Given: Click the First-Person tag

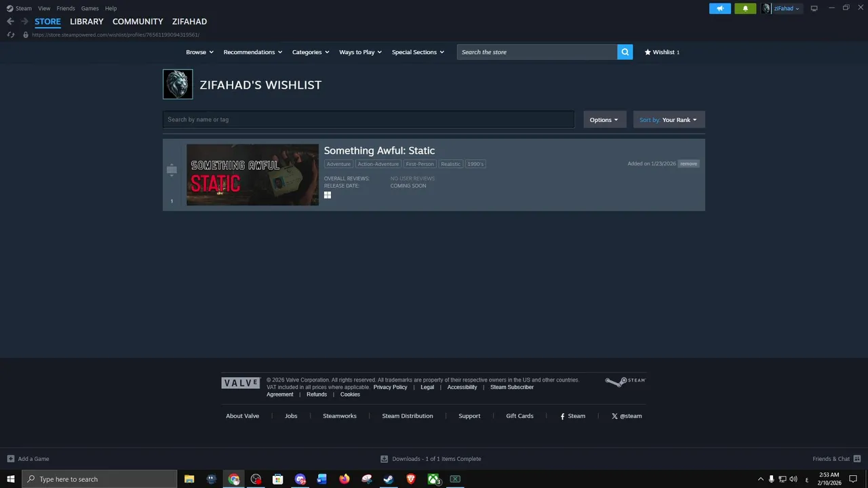Looking at the screenshot, I should 420,164.
